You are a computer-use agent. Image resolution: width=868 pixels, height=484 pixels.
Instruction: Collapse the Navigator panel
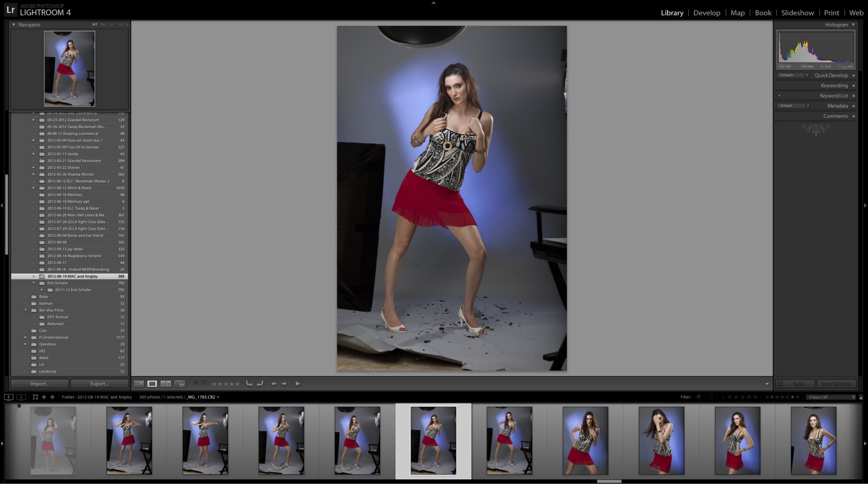(14, 25)
